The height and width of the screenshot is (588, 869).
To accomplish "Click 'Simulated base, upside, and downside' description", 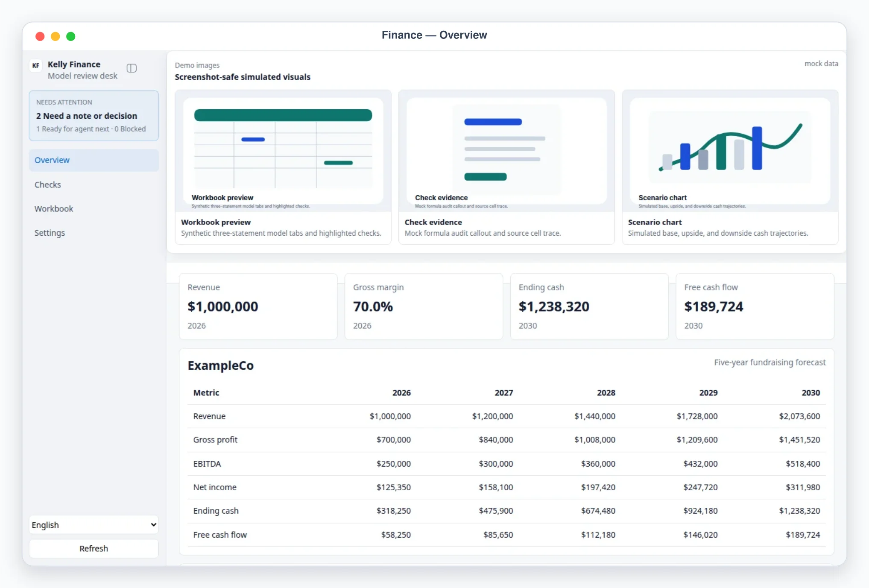I will (718, 234).
